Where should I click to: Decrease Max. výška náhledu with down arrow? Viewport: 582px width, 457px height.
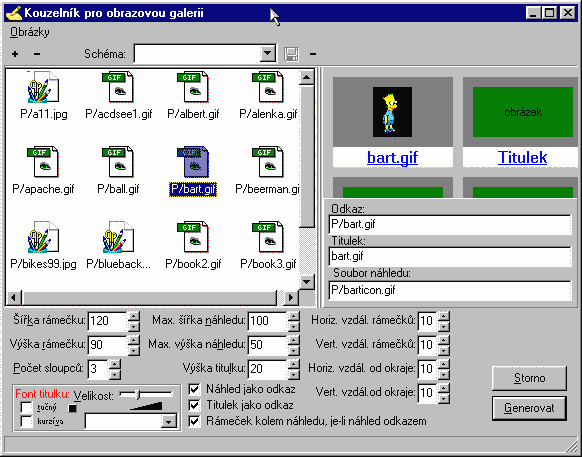click(294, 350)
